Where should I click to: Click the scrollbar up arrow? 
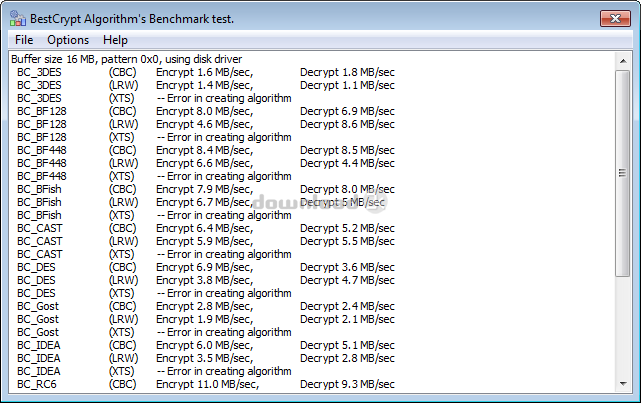[623, 61]
